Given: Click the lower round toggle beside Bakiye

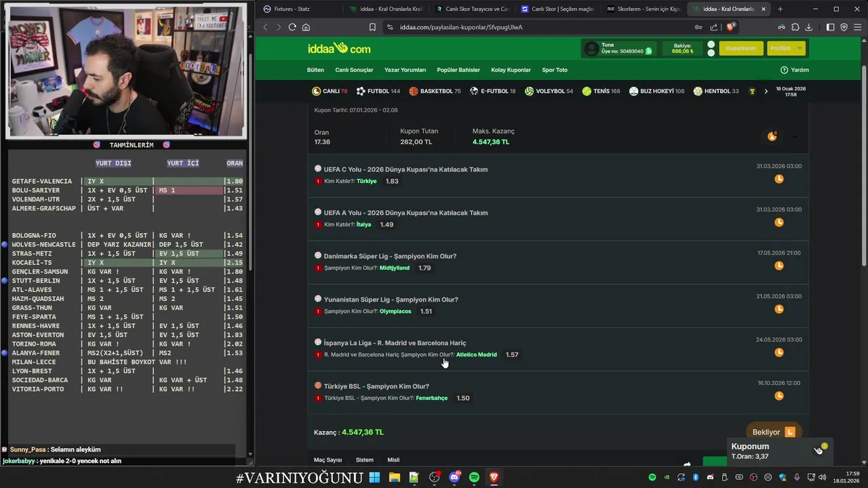Looking at the screenshot, I should 711,52.
